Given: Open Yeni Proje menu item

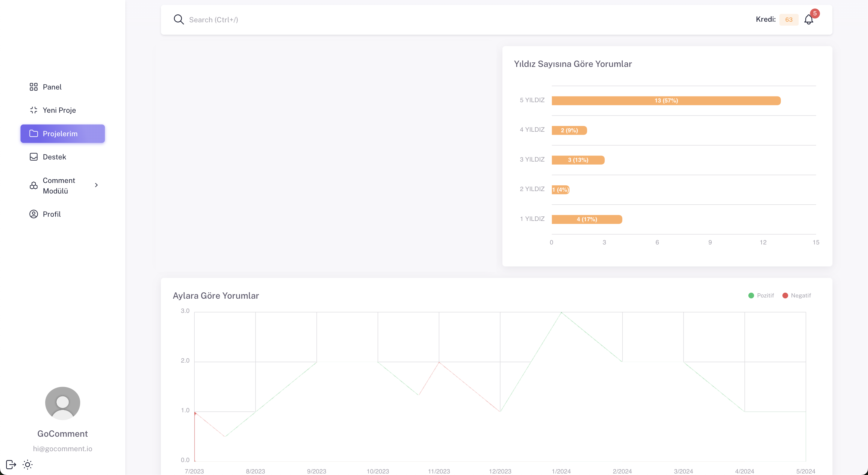Looking at the screenshot, I should pyautogui.click(x=63, y=110).
